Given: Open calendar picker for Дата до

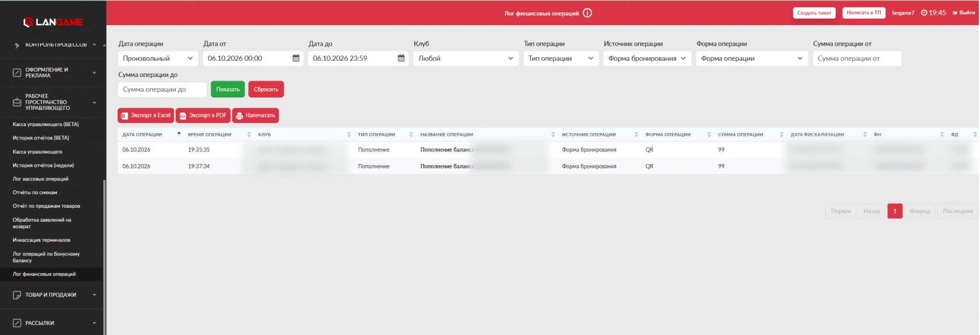Looking at the screenshot, I should pos(401,58).
